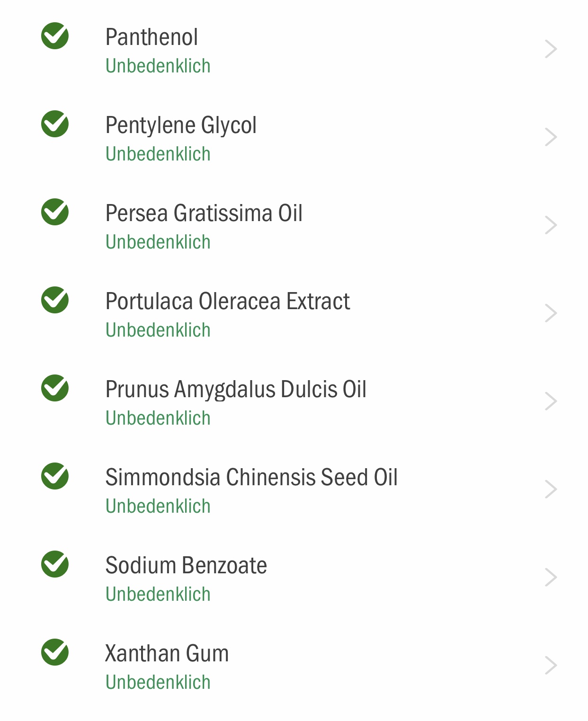Image resolution: width=588 pixels, height=721 pixels.
Task: Tap checkmark icon for Prunus Amygdalus Dulcis Oil
Action: pyautogui.click(x=55, y=388)
